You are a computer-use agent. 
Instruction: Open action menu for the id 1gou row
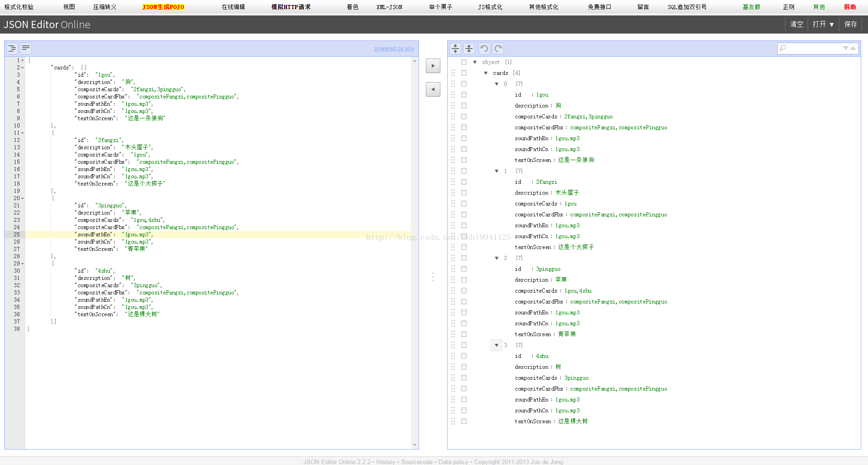[464, 95]
